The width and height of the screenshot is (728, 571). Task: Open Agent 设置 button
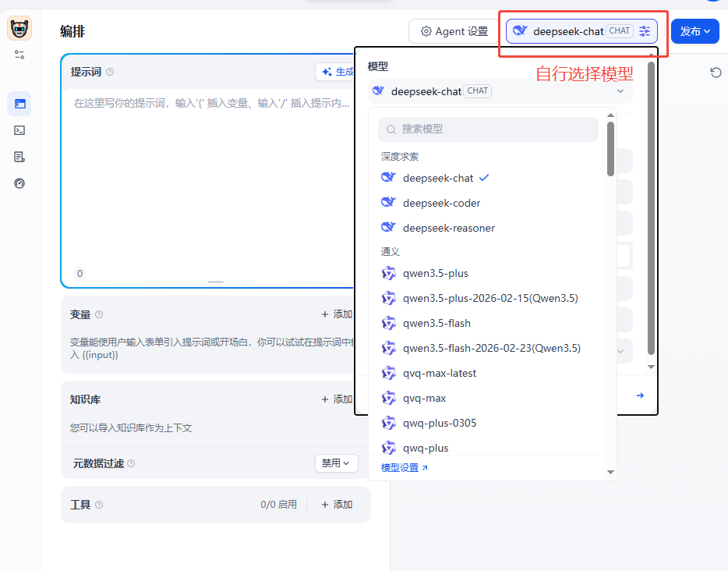pyautogui.click(x=454, y=31)
